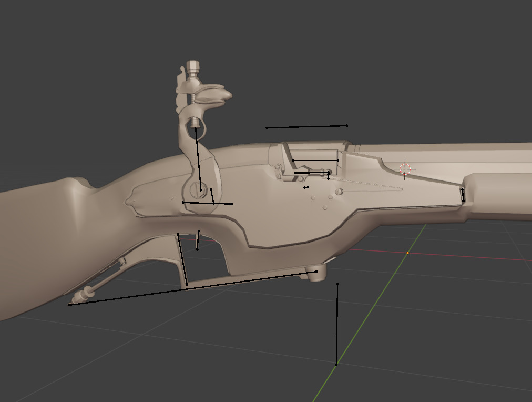Click the red-white 3D cursor crosshair
The width and height of the screenshot is (532, 402).
[405, 169]
